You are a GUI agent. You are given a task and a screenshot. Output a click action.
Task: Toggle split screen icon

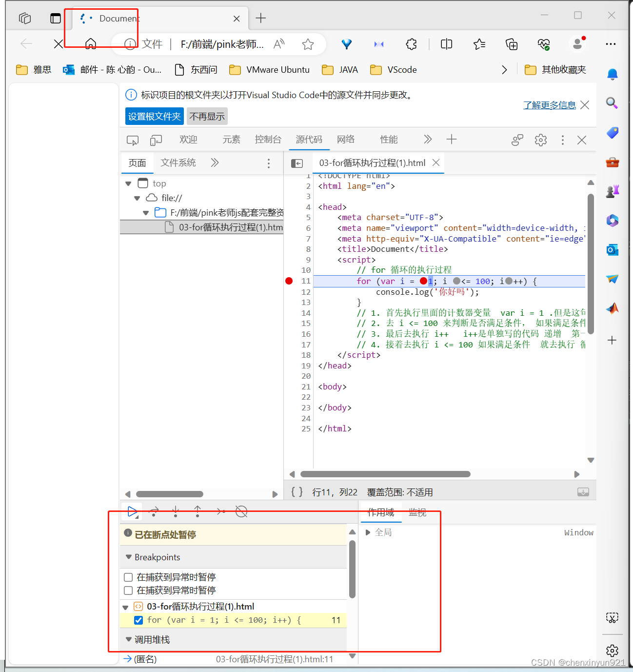(446, 44)
